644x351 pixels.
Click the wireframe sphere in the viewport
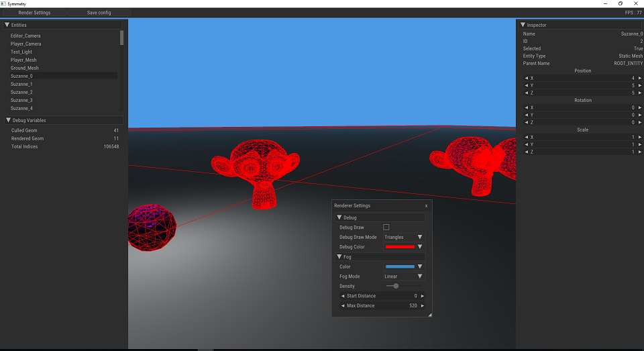[x=152, y=228]
